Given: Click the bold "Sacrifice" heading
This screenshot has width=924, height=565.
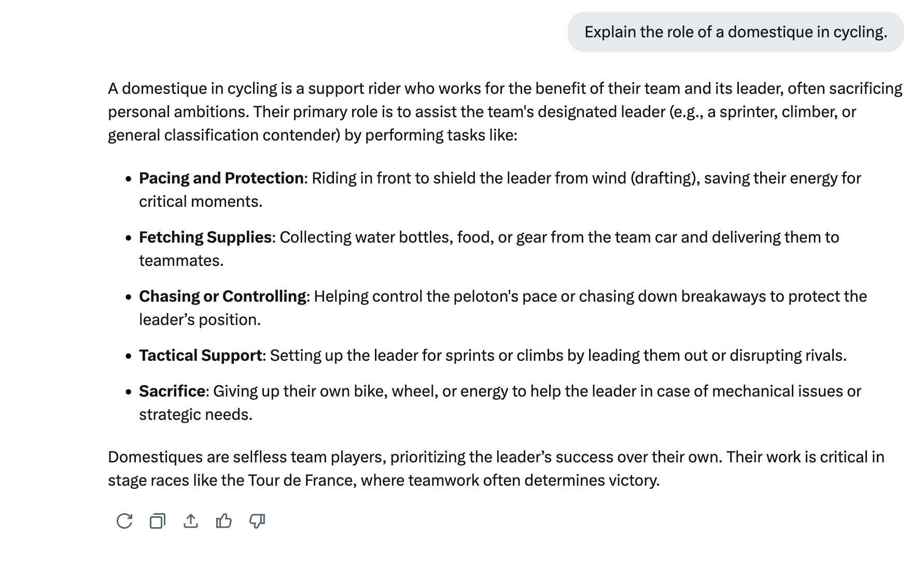Looking at the screenshot, I should (x=172, y=391).
